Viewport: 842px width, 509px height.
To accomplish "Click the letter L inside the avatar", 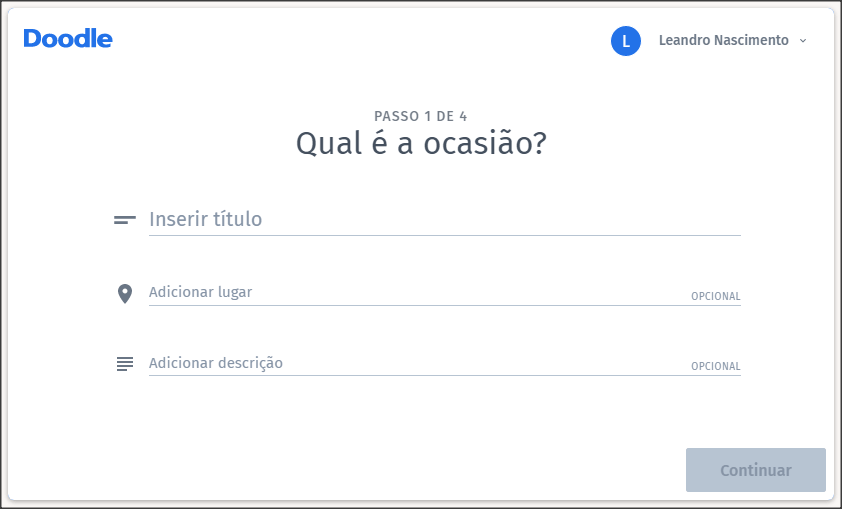I will [626, 41].
